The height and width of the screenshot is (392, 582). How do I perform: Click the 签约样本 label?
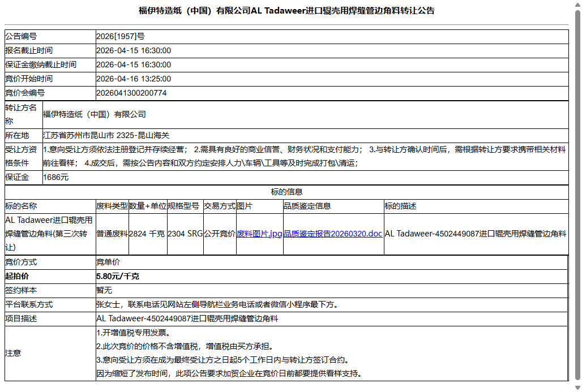click(21, 290)
